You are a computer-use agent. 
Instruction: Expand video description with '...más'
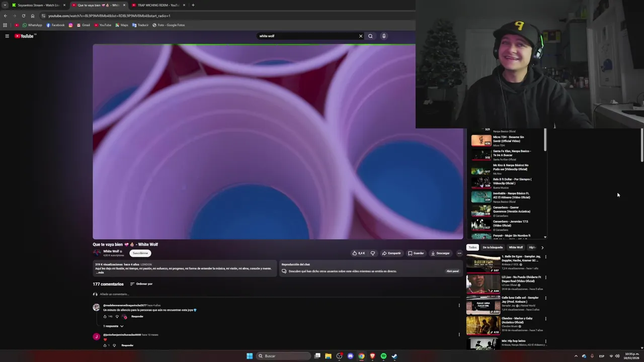[100, 273]
